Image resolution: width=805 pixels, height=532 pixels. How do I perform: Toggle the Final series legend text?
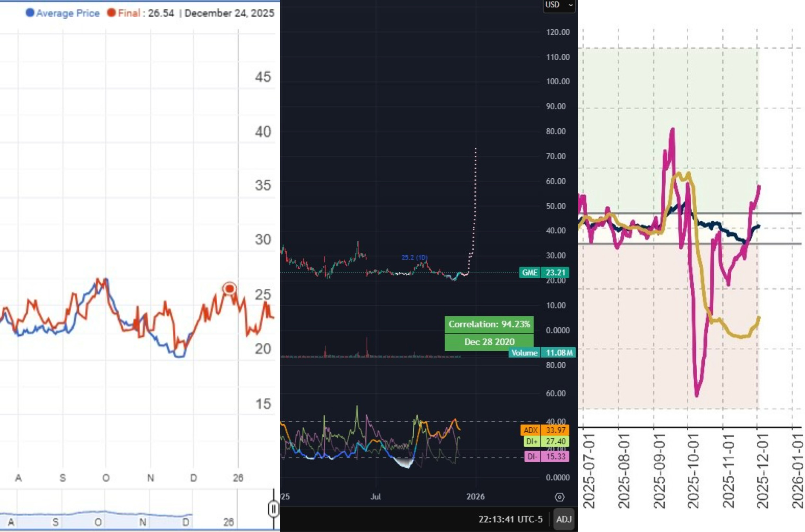[129, 13]
